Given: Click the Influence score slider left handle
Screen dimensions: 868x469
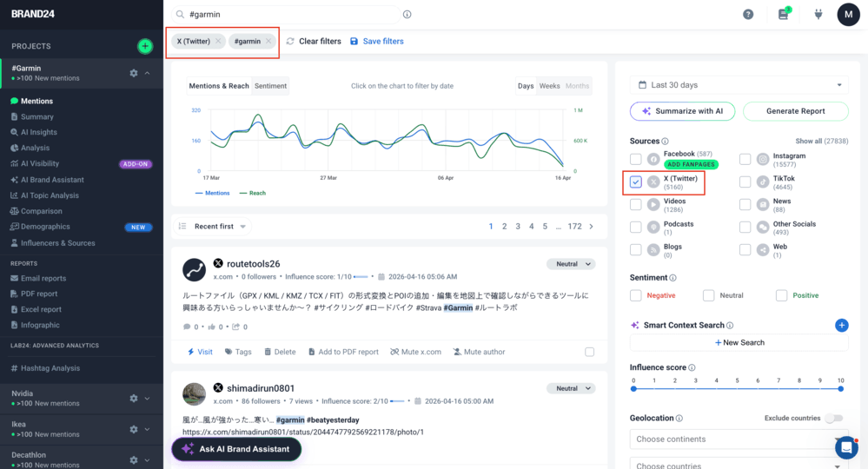Looking at the screenshot, I should [633, 389].
